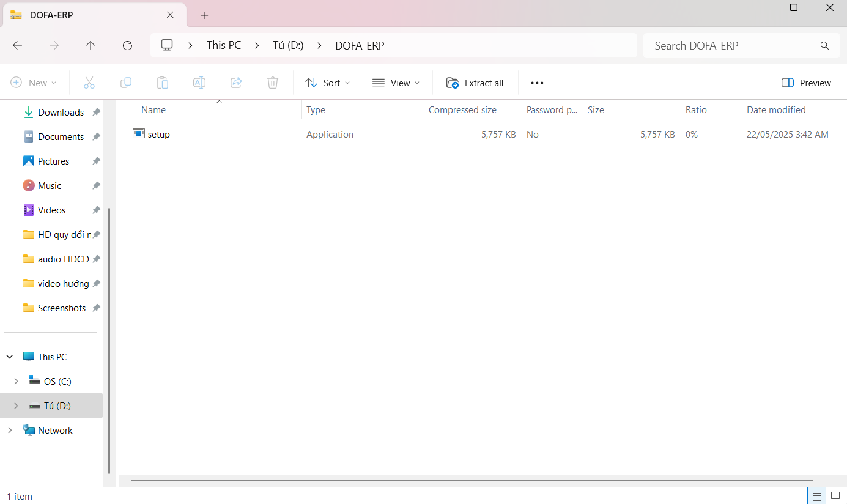This screenshot has height=504, width=847.
Task: Click pin icon next to Pictures
Action: coord(96,161)
